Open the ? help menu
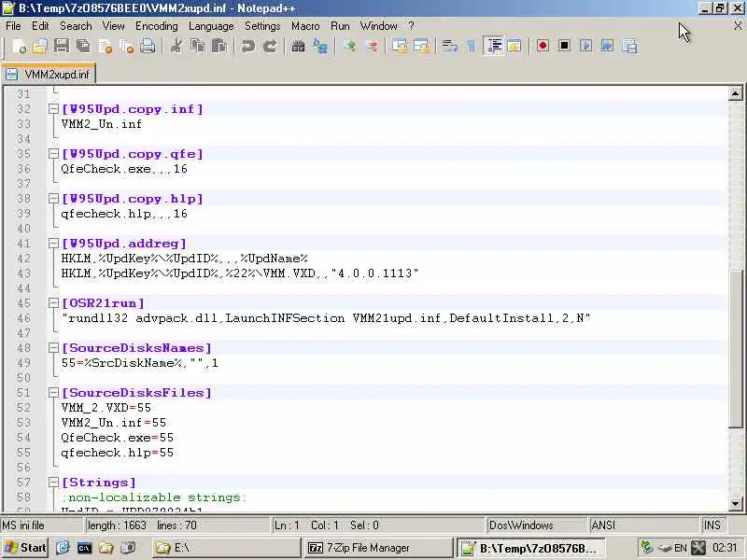Screen dimensions: 747x560 (411, 26)
